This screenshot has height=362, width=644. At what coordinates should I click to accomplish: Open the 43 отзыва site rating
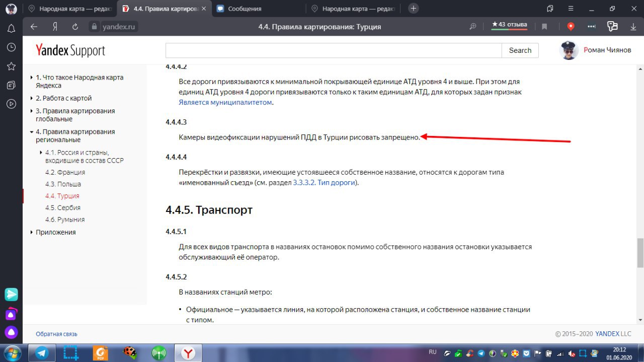tap(509, 26)
